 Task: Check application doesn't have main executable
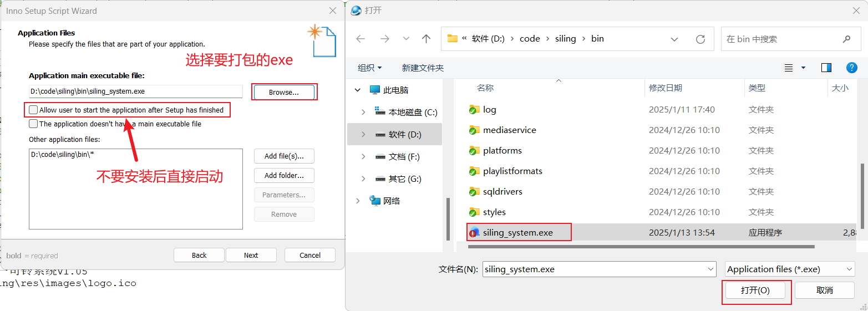(34, 124)
